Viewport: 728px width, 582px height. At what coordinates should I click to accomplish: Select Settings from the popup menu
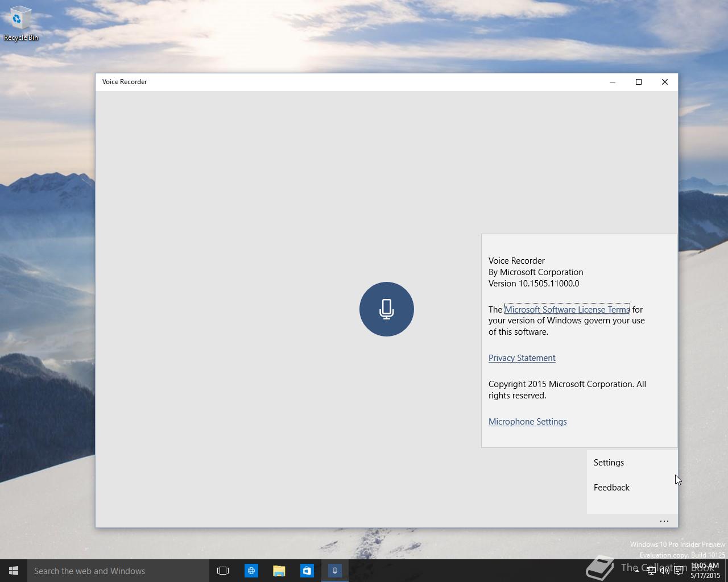point(632,463)
